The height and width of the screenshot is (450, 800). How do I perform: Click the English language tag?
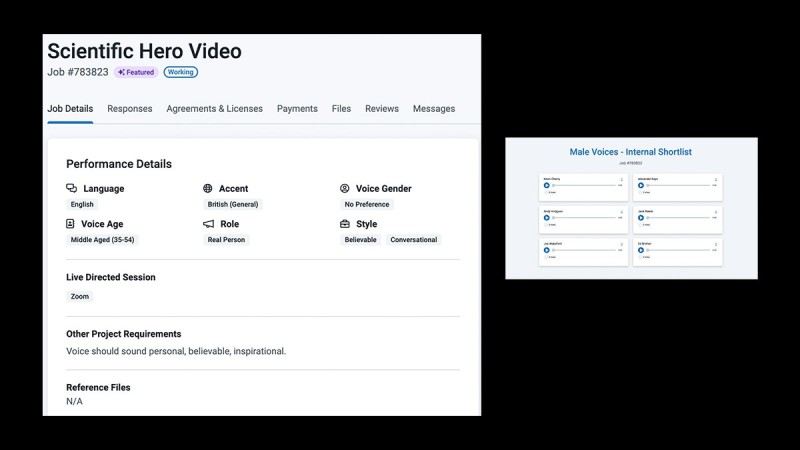click(82, 204)
